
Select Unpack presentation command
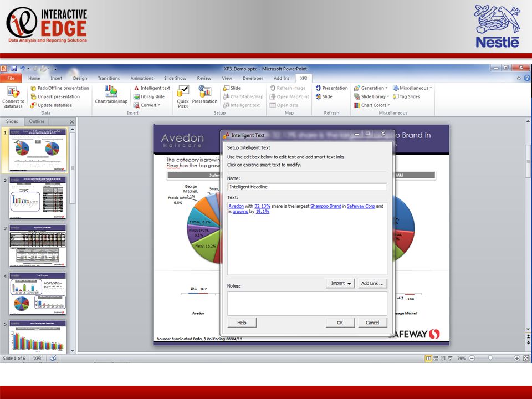coord(55,96)
